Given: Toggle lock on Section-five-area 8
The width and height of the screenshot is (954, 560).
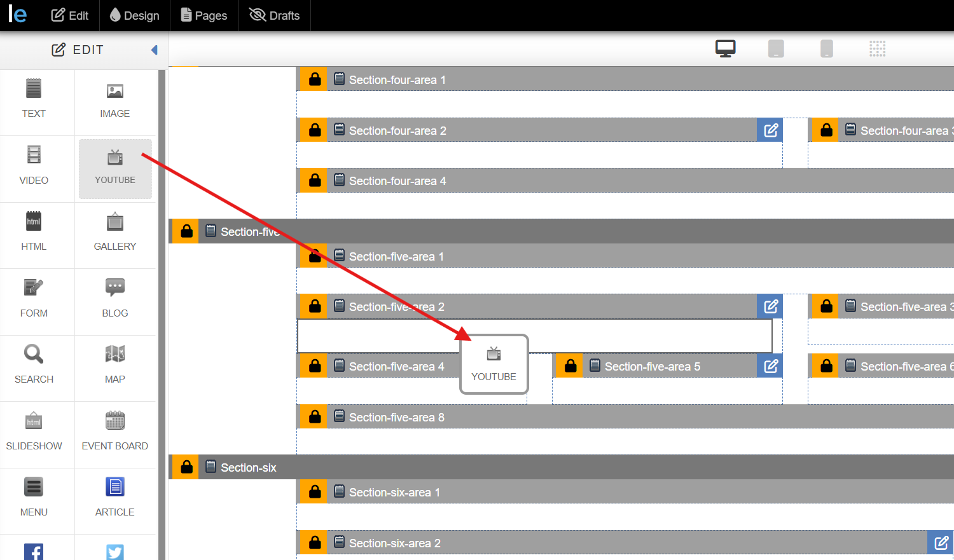Looking at the screenshot, I should [x=314, y=417].
